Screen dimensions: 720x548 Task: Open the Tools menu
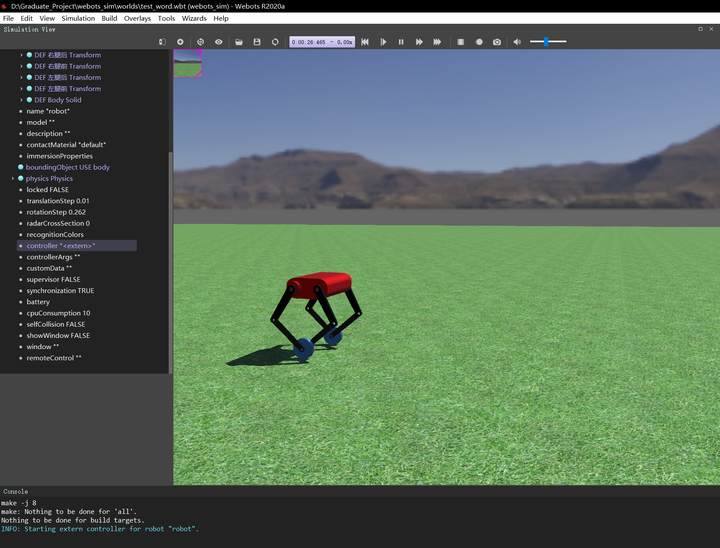pyautogui.click(x=166, y=18)
